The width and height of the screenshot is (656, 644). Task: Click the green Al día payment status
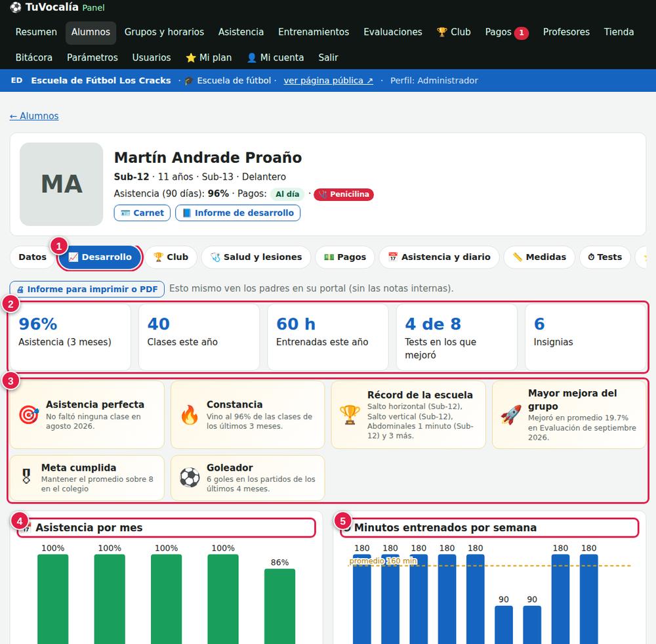click(x=287, y=194)
